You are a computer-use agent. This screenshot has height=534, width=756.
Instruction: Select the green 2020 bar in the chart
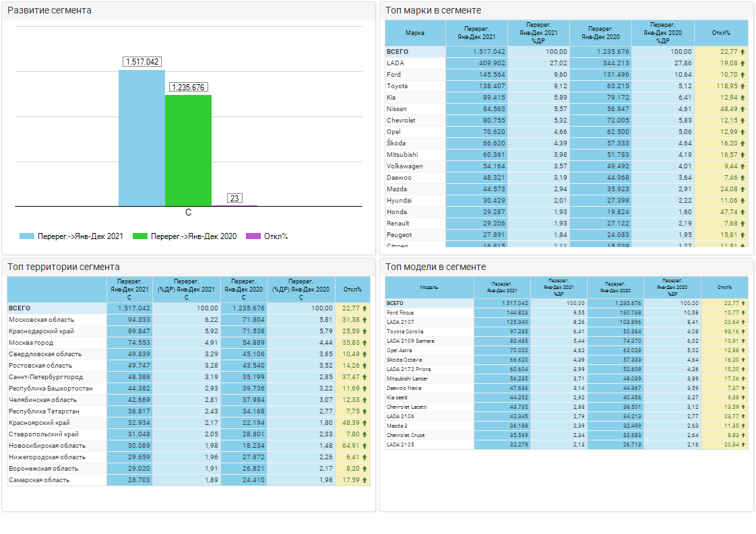click(188, 150)
